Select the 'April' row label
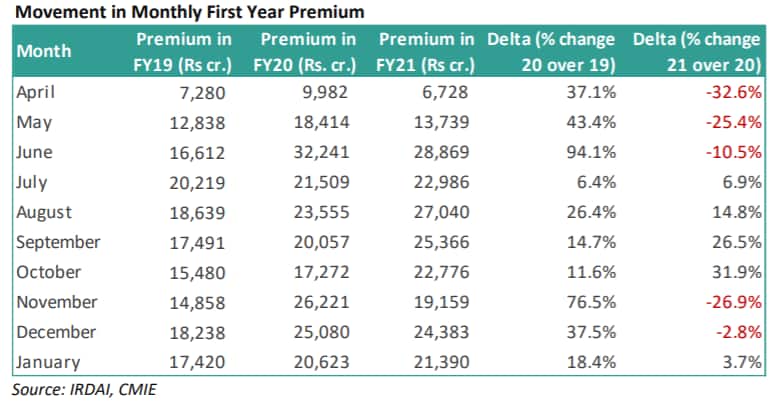777x409 pixels. pyautogui.click(x=37, y=92)
